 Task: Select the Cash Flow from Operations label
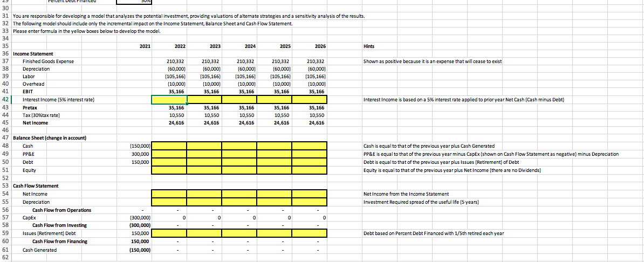61,210
